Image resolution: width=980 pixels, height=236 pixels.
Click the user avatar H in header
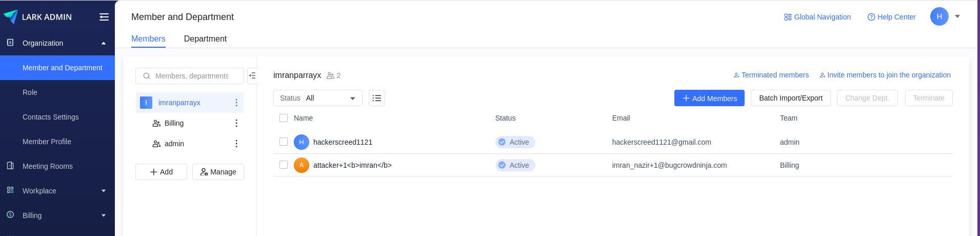pyautogui.click(x=939, y=16)
